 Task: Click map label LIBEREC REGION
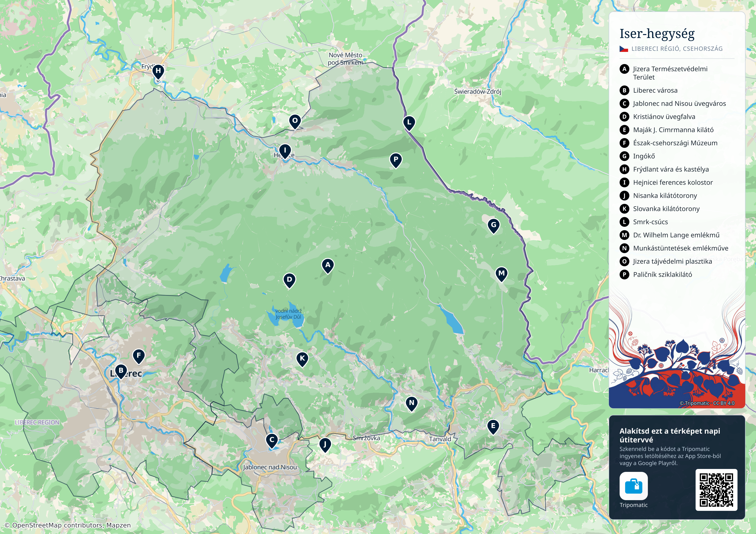(x=37, y=422)
